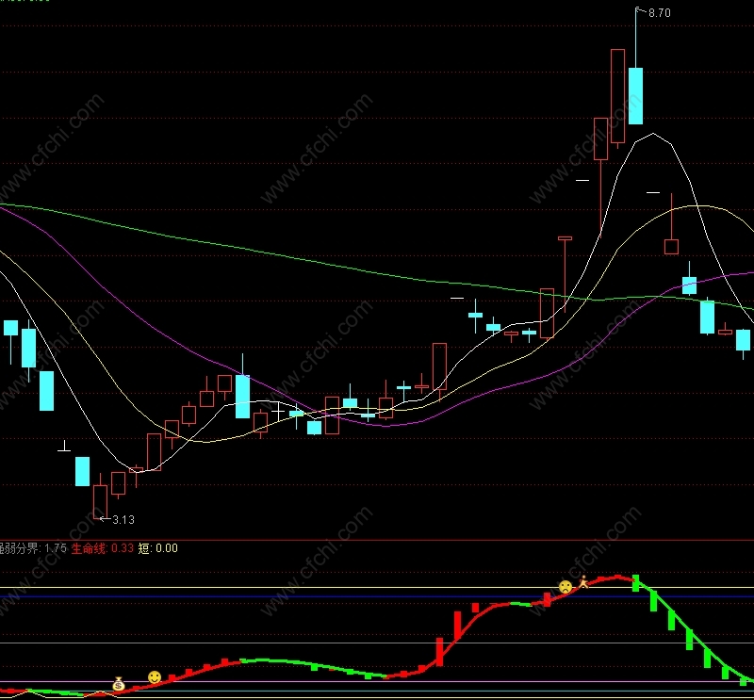Click the sad face signal icon
The image size is (754, 700).
[x=565, y=587]
